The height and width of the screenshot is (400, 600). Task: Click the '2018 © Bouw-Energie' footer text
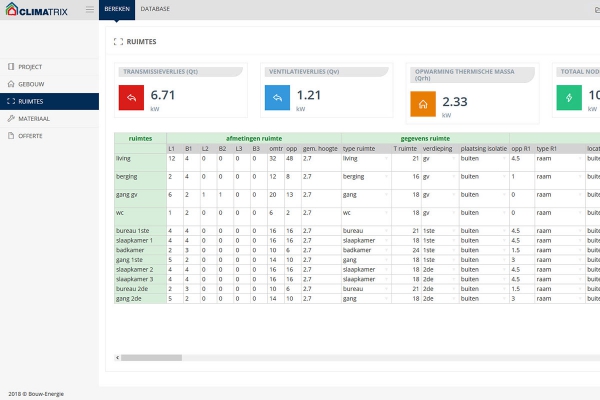coord(36,394)
